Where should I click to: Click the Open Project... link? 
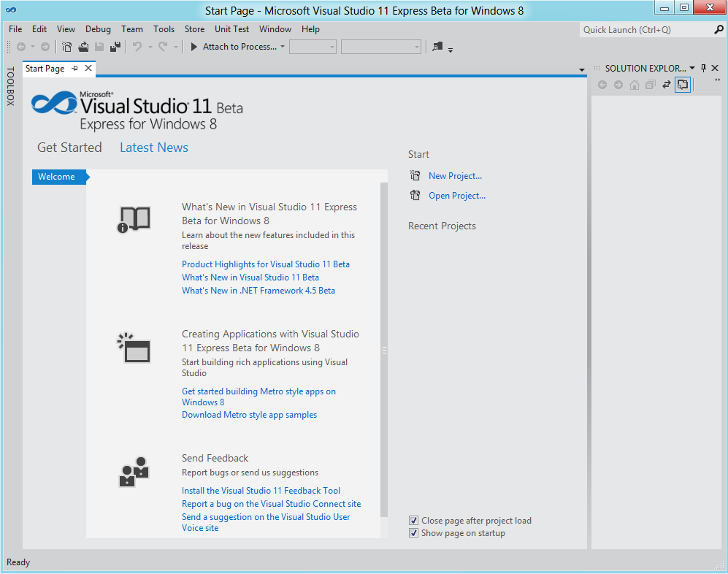[457, 195]
